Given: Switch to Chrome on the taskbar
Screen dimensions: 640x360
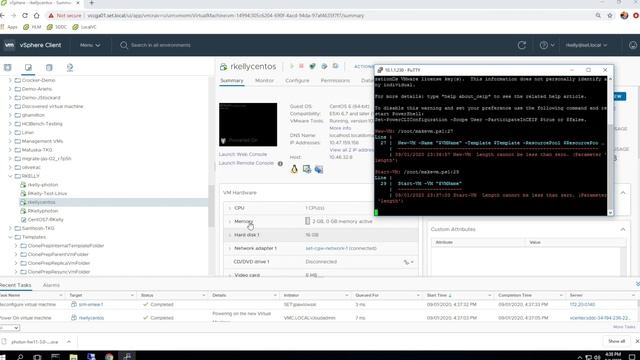Looking at the screenshot, I should (x=109, y=357).
